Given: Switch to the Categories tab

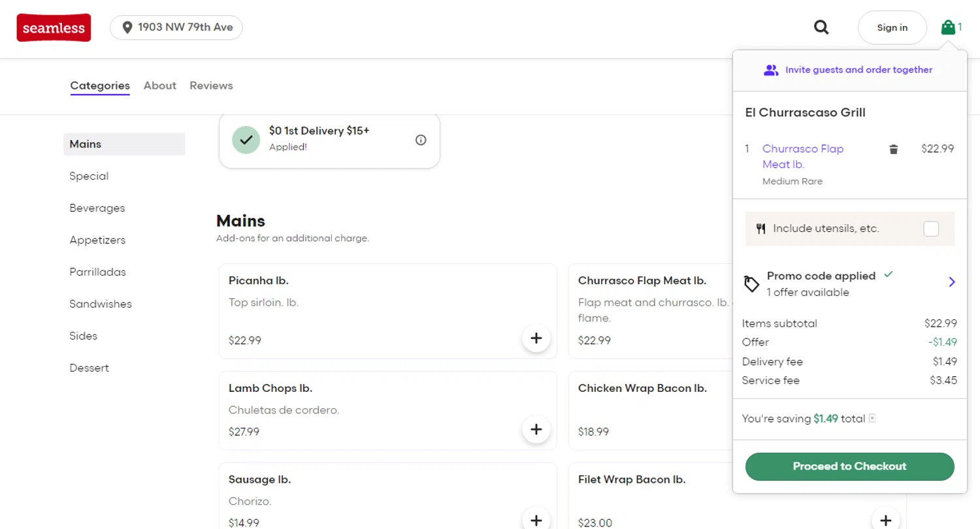Looking at the screenshot, I should tap(100, 86).
